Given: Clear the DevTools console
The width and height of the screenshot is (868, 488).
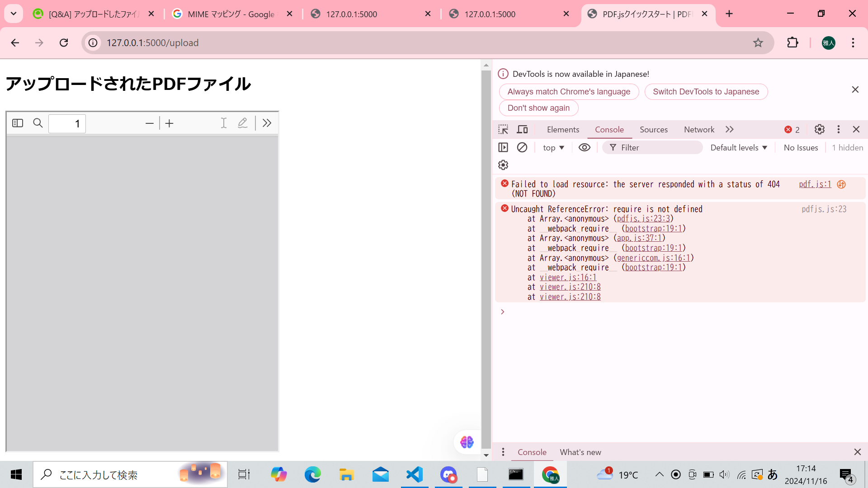Looking at the screenshot, I should 523,147.
